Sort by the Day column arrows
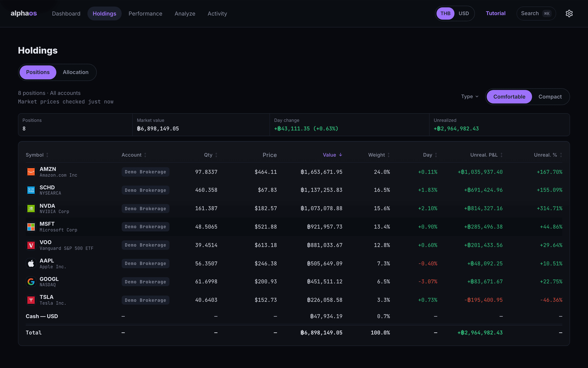Viewport: 588px width, 368px height. pyautogui.click(x=436, y=155)
